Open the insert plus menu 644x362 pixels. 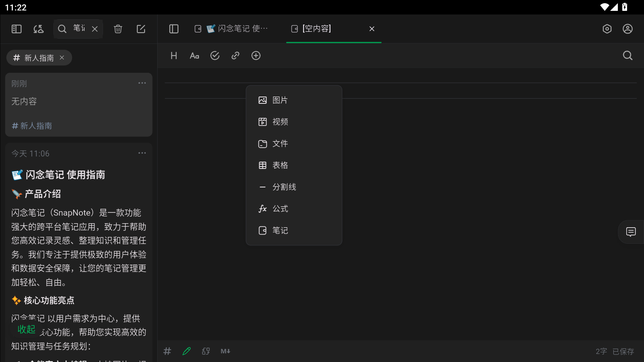[x=256, y=56]
